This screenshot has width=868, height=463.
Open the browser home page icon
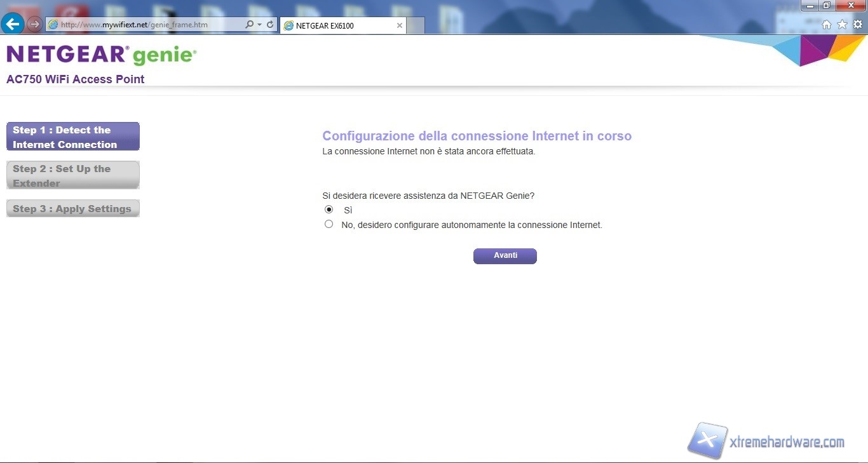[827, 25]
